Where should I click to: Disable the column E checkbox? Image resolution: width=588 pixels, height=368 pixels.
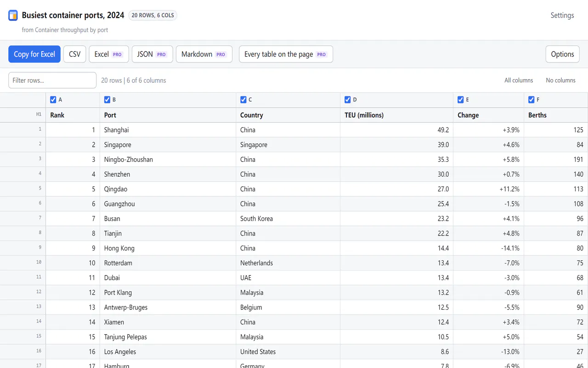click(461, 99)
